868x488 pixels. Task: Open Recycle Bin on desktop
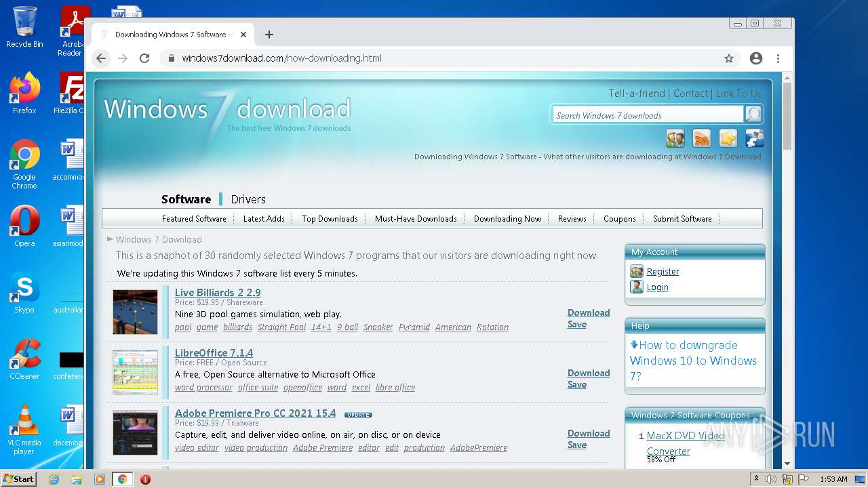(x=24, y=27)
